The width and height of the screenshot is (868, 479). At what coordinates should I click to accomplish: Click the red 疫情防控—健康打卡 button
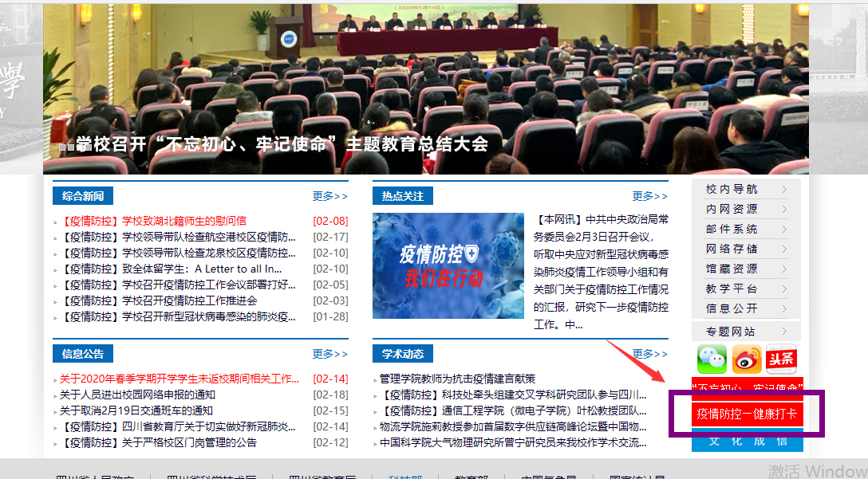747,414
